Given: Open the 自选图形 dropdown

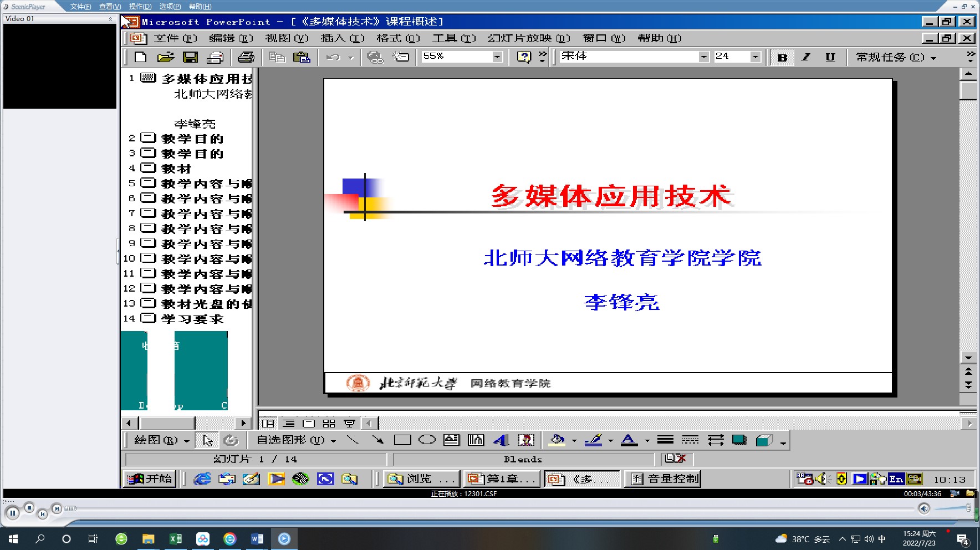Looking at the screenshot, I should point(297,440).
